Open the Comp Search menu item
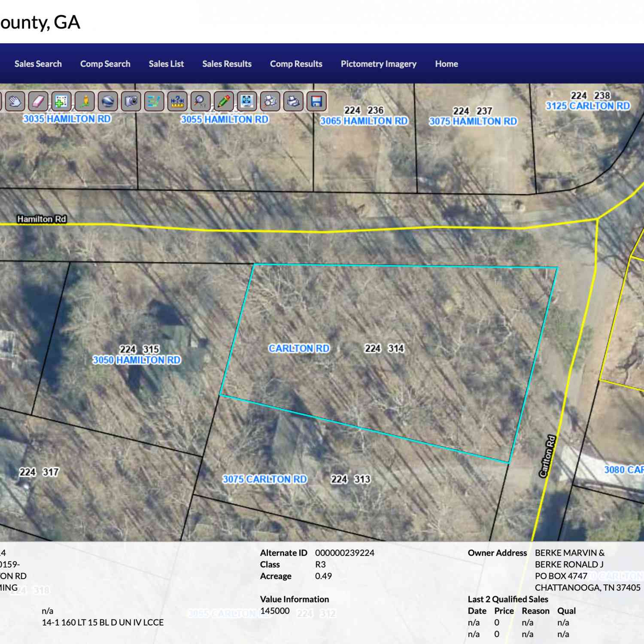 pyautogui.click(x=105, y=64)
